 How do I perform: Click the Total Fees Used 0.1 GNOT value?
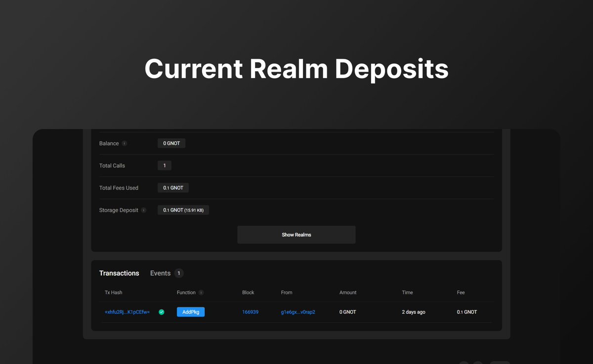click(173, 188)
